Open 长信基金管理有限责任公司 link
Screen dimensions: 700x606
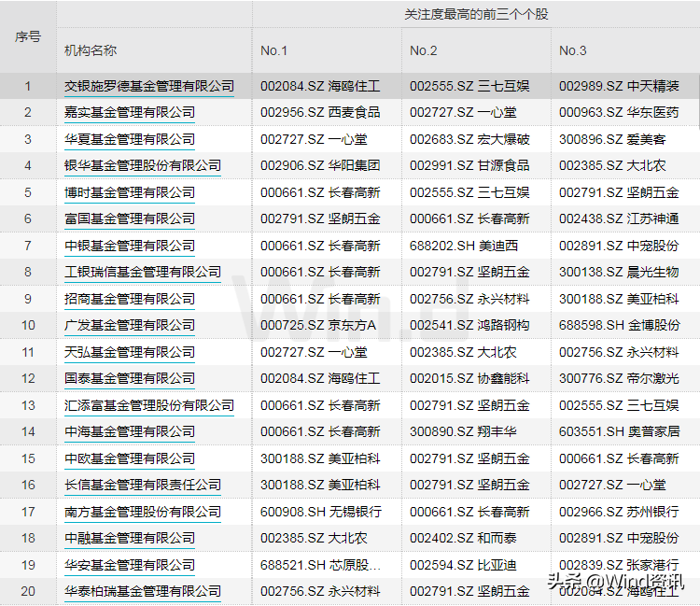point(143,485)
